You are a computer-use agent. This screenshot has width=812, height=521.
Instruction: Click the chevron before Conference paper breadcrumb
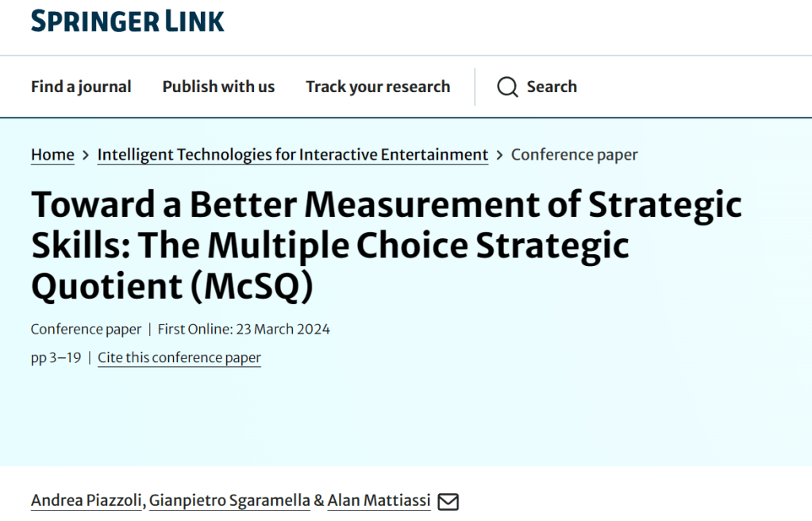click(499, 155)
